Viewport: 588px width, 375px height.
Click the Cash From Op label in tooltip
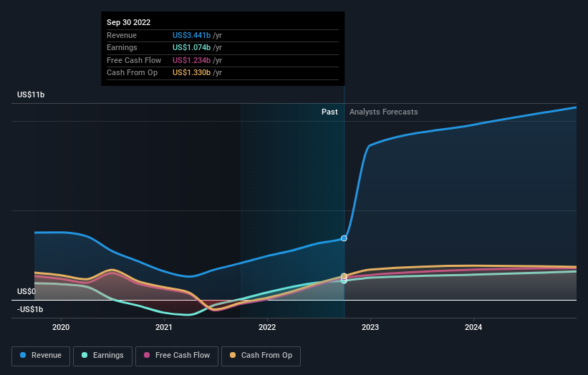[x=132, y=73]
